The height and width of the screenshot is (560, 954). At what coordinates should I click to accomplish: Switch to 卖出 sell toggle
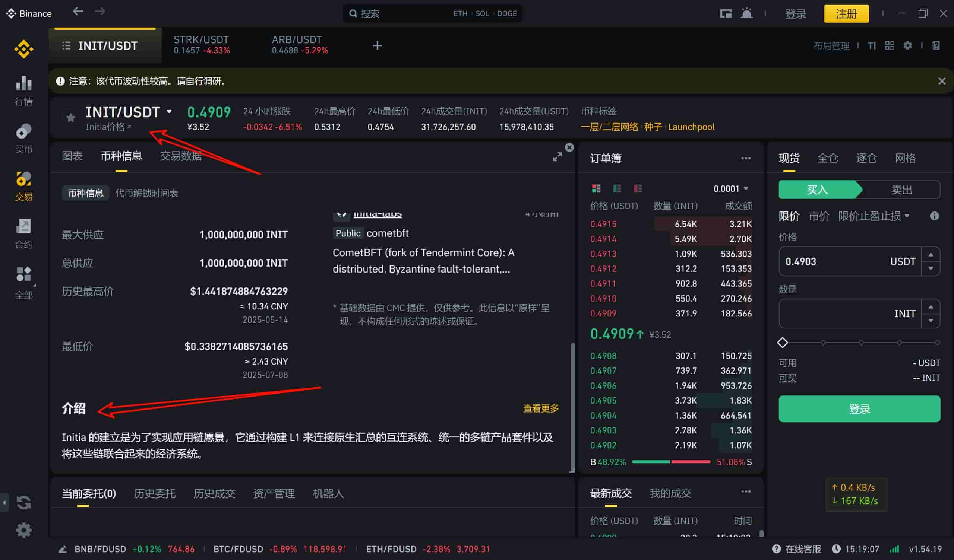(x=901, y=190)
